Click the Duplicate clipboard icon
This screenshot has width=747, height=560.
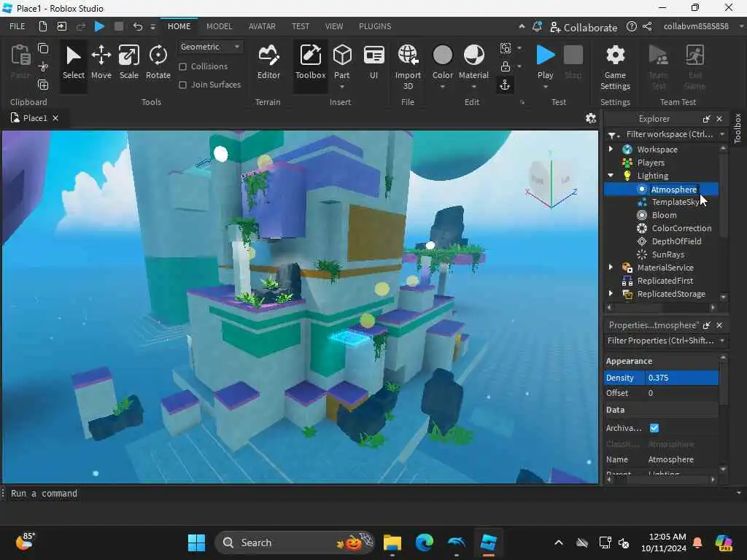pyautogui.click(x=43, y=85)
